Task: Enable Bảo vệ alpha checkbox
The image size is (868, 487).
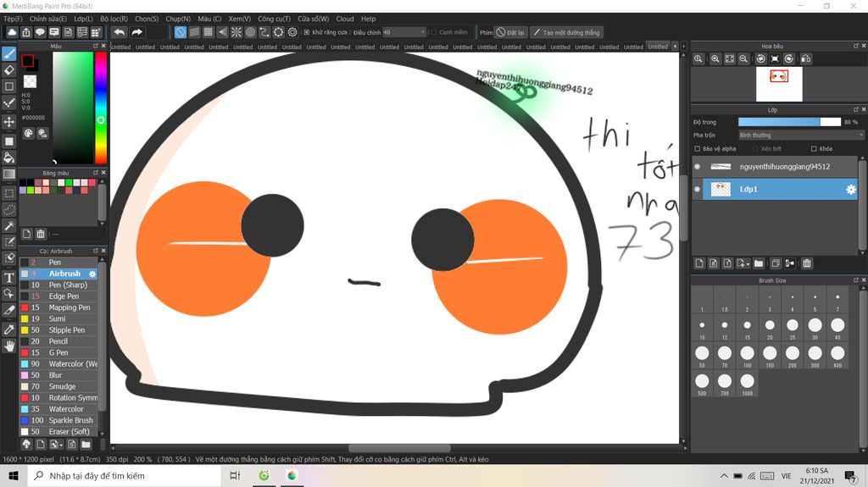Action: pyautogui.click(x=698, y=149)
